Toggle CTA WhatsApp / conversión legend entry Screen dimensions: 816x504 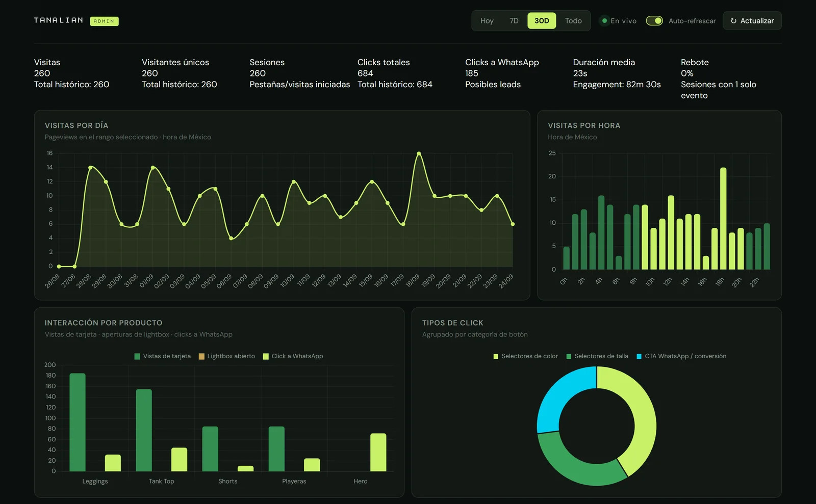click(x=681, y=356)
